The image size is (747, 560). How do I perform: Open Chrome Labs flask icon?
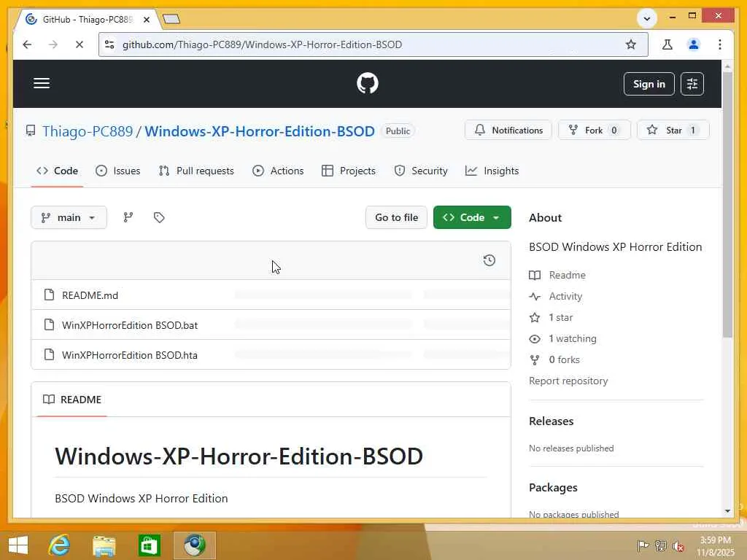pos(667,44)
